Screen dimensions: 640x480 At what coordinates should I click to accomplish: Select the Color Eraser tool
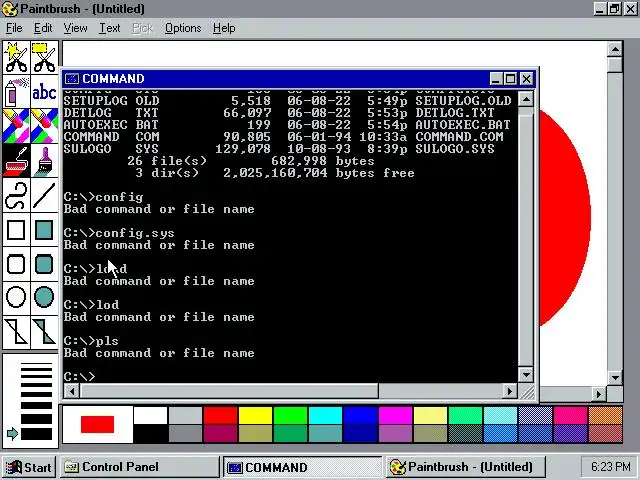(16, 126)
